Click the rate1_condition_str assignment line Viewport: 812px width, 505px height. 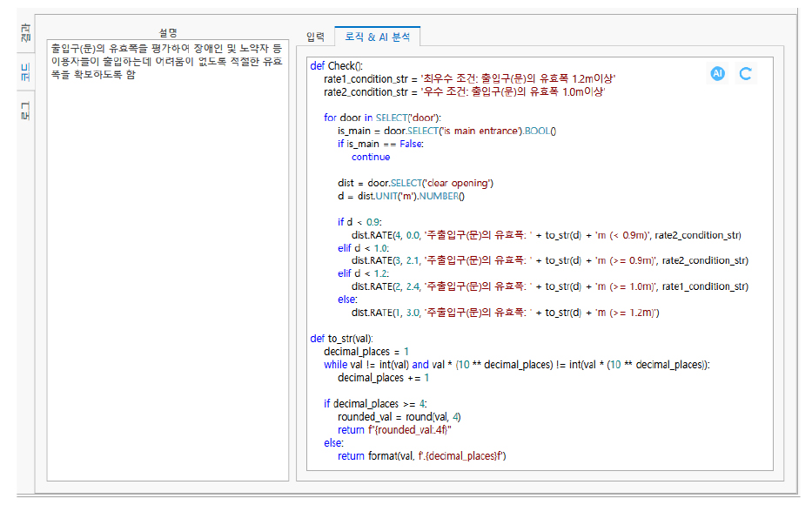click(x=469, y=78)
